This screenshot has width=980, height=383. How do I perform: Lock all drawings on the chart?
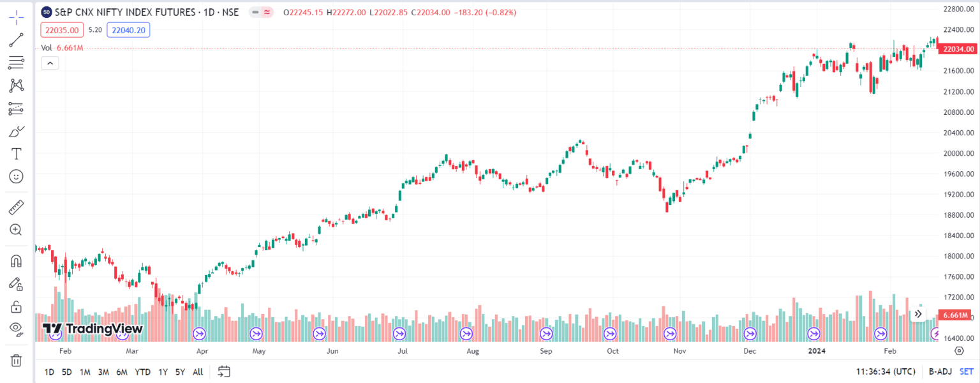pos(17,306)
